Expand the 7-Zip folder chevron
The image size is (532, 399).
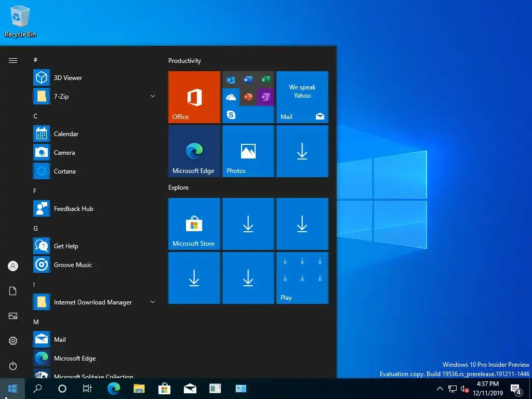153,96
